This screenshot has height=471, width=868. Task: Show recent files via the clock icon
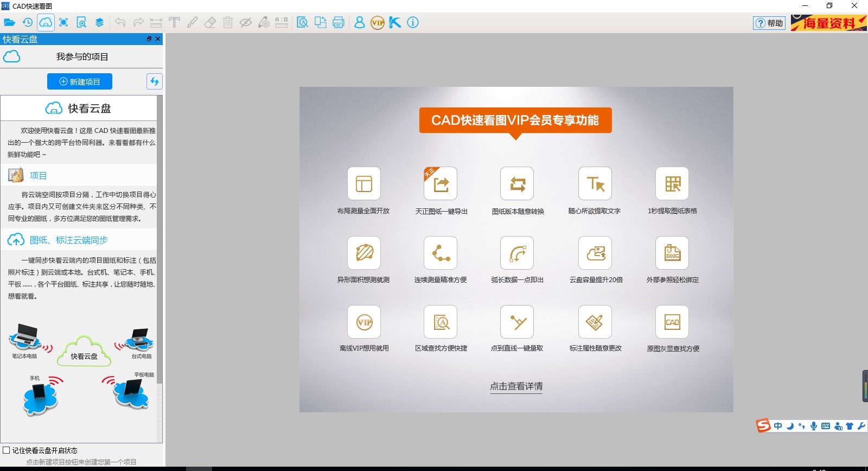[x=27, y=23]
